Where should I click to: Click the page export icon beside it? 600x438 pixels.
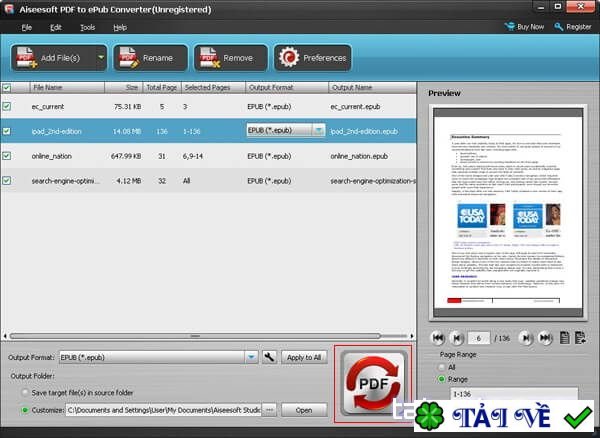pos(580,338)
